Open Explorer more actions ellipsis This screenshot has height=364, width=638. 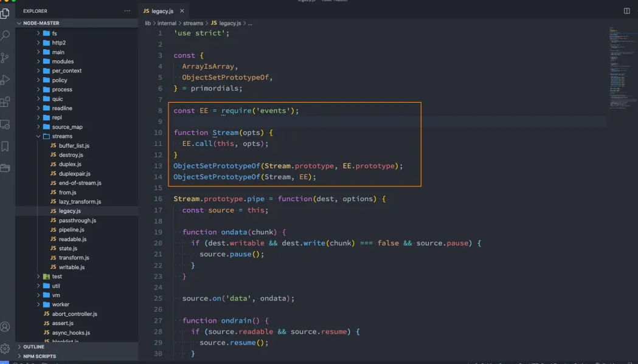pyautogui.click(x=127, y=11)
